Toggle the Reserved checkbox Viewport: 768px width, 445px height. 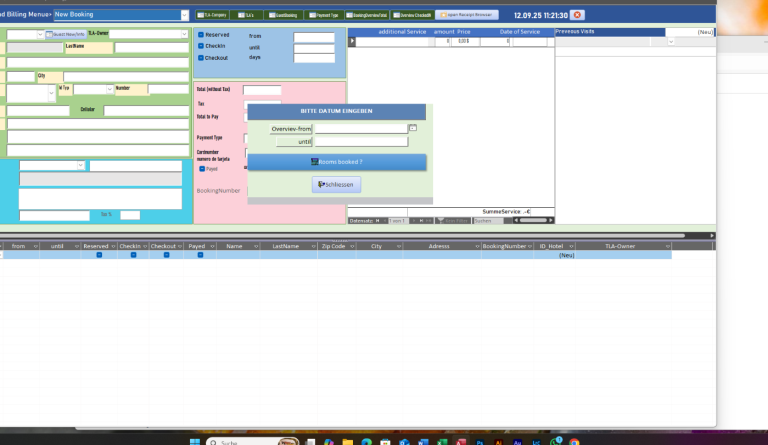pyautogui.click(x=201, y=35)
